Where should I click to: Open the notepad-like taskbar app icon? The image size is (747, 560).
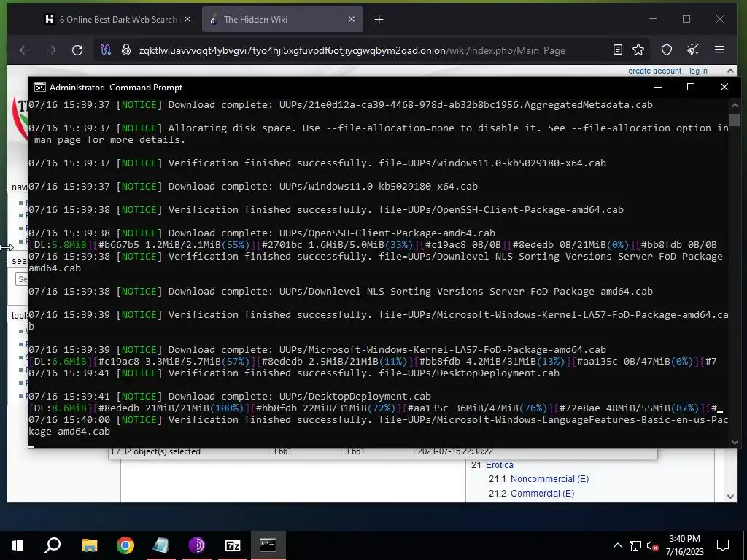point(160,545)
